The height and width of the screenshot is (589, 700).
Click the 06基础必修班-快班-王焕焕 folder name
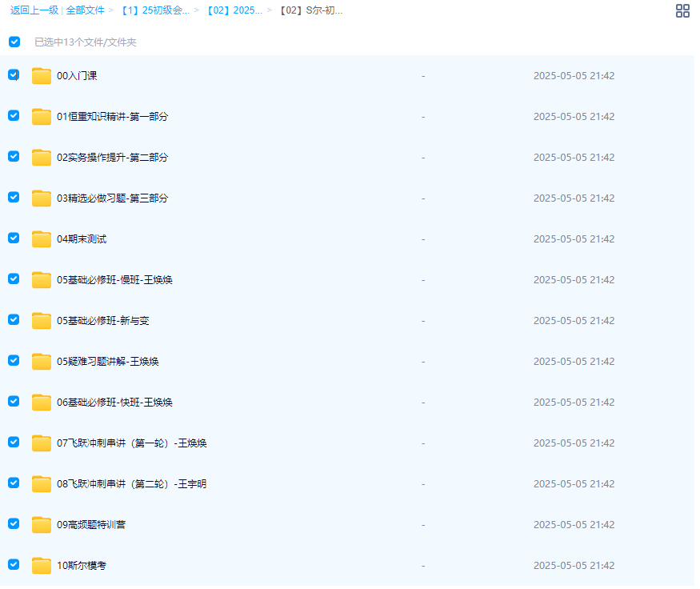pos(114,403)
